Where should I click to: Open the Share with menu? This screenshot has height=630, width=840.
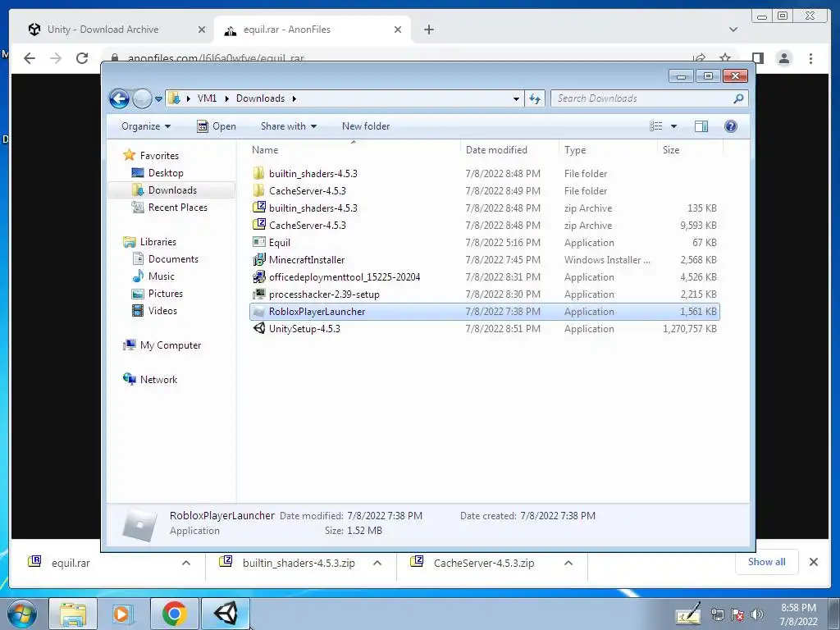[288, 126]
